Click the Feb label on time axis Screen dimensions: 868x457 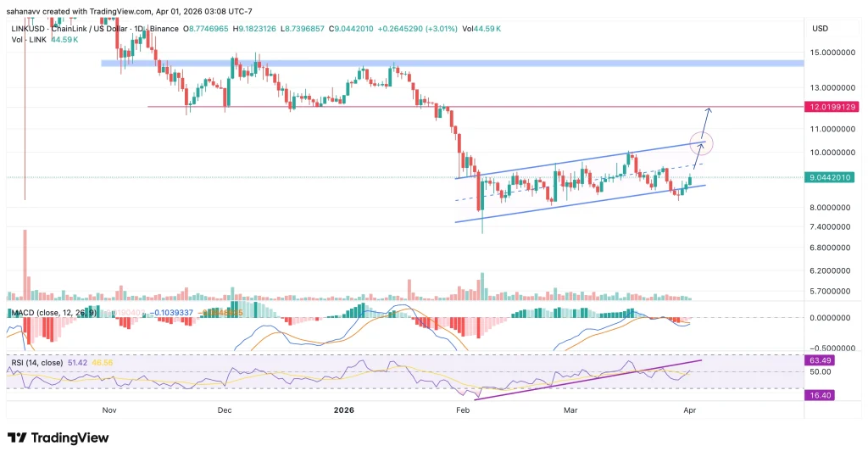(x=462, y=410)
